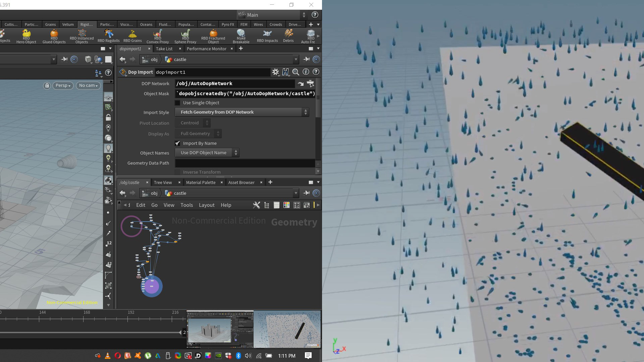Toggle the viewport camera lock icon

click(x=47, y=85)
